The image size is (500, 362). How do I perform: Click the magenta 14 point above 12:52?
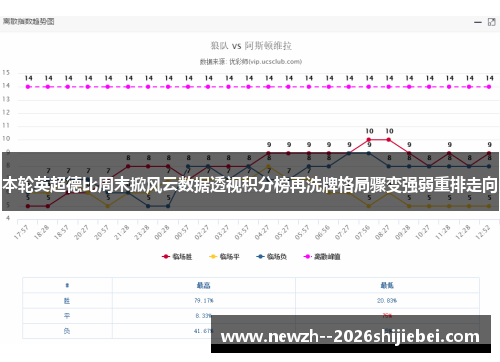(489, 87)
